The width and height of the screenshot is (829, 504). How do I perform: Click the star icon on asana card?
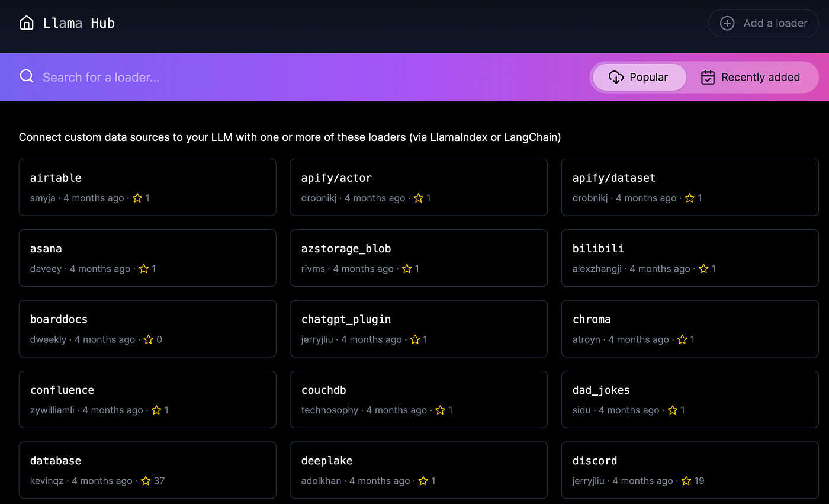(x=143, y=268)
